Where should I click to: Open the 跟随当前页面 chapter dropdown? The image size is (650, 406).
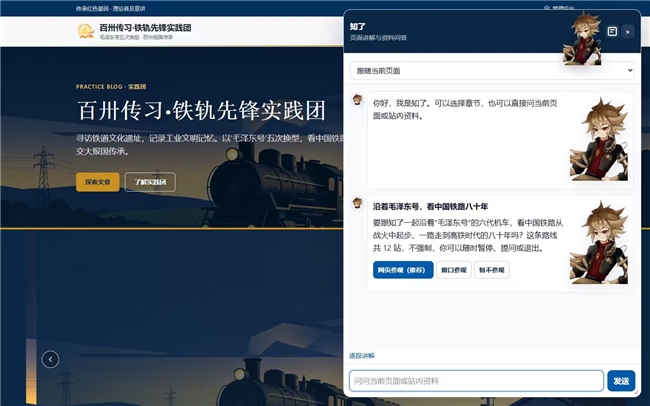(492, 71)
